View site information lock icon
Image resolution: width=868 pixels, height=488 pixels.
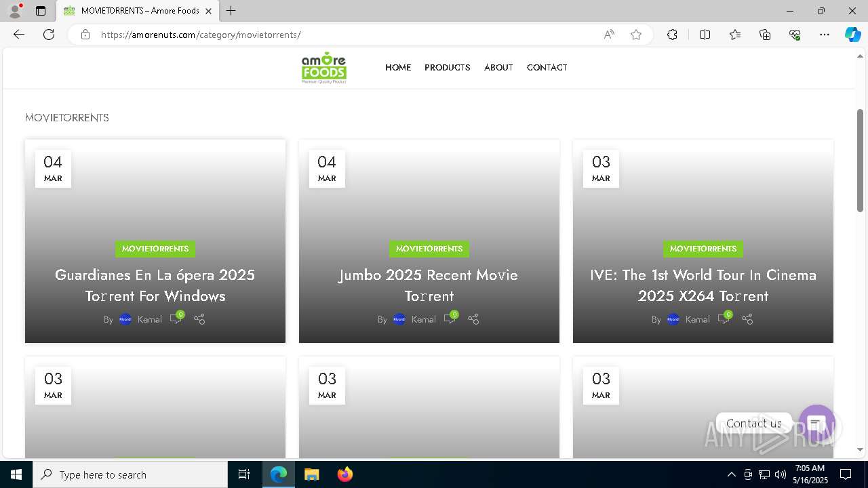pyautogui.click(x=85, y=35)
